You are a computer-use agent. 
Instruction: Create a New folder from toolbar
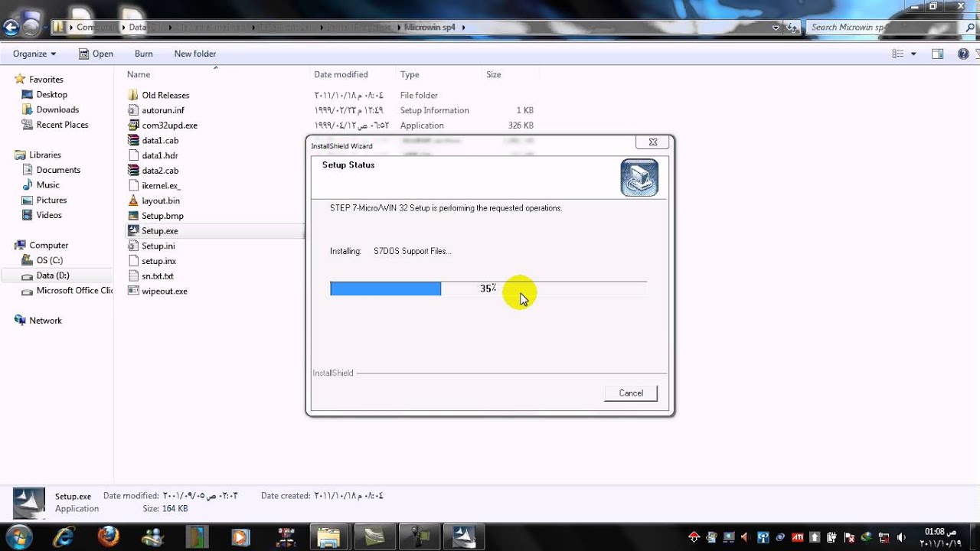click(x=194, y=54)
